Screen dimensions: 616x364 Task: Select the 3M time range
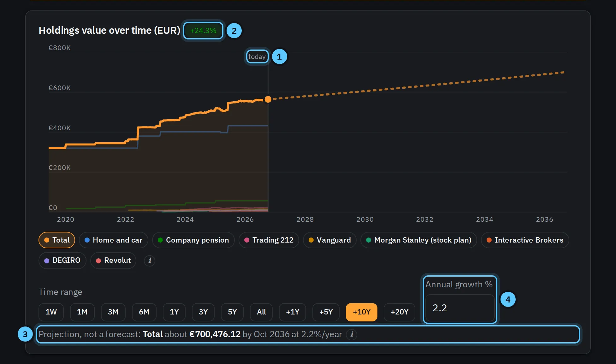[x=113, y=312]
